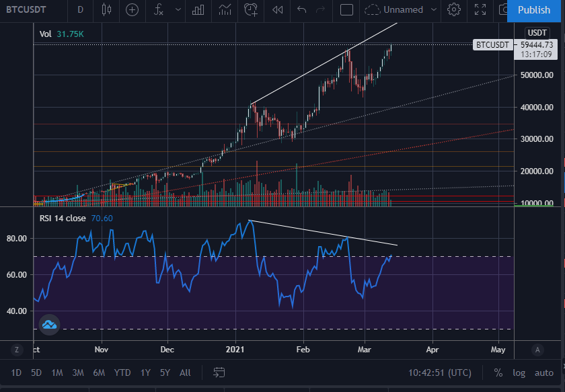Click the 2021 label on the time axis

(x=235, y=350)
